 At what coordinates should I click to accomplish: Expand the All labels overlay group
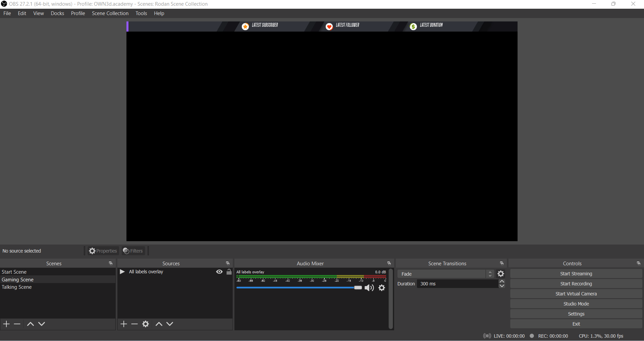[122, 272]
